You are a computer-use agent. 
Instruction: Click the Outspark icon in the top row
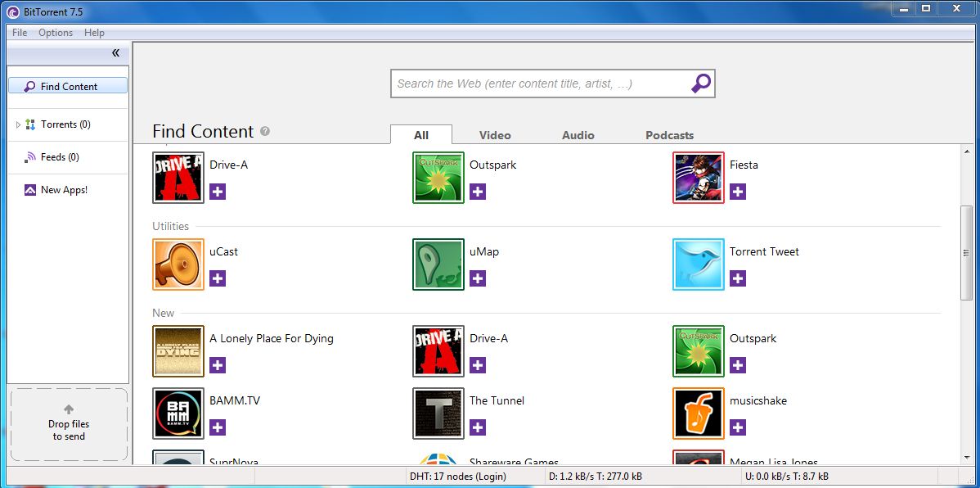point(438,178)
